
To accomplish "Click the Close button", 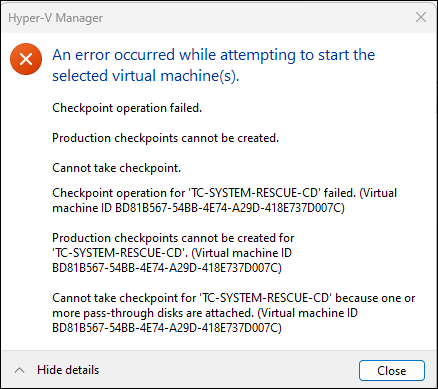I will [392, 370].
